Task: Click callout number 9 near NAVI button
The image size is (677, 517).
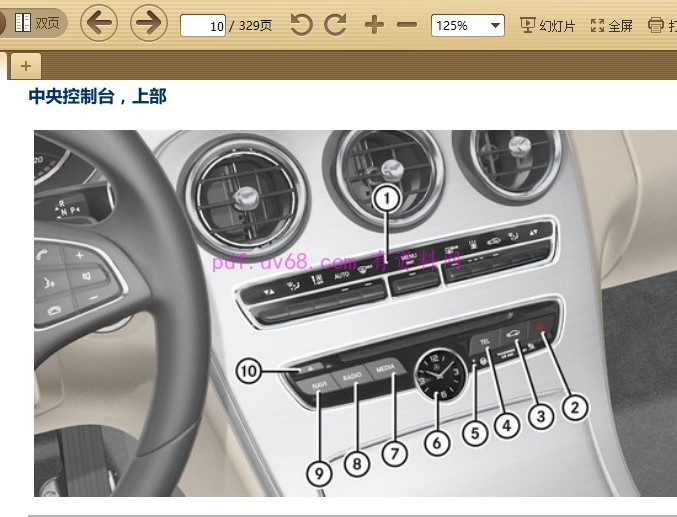Action: [x=319, y=472]
